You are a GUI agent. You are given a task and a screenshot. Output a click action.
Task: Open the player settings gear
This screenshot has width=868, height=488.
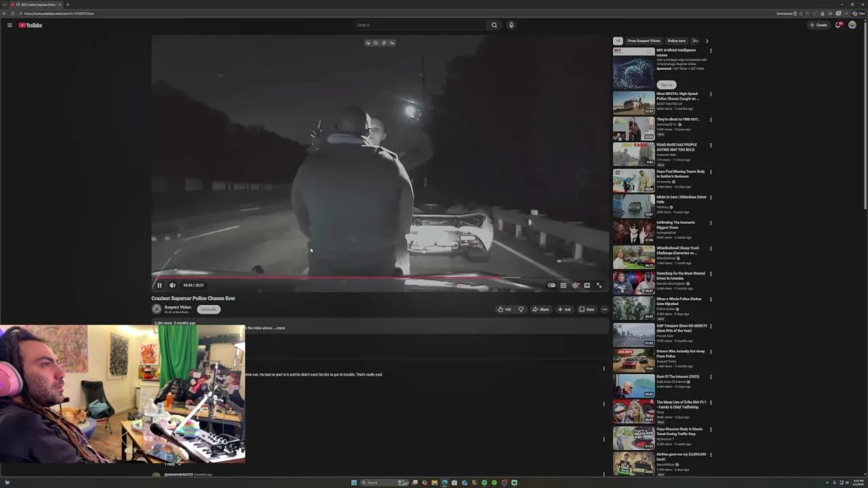pyautogui.click(x=575, y=285)
